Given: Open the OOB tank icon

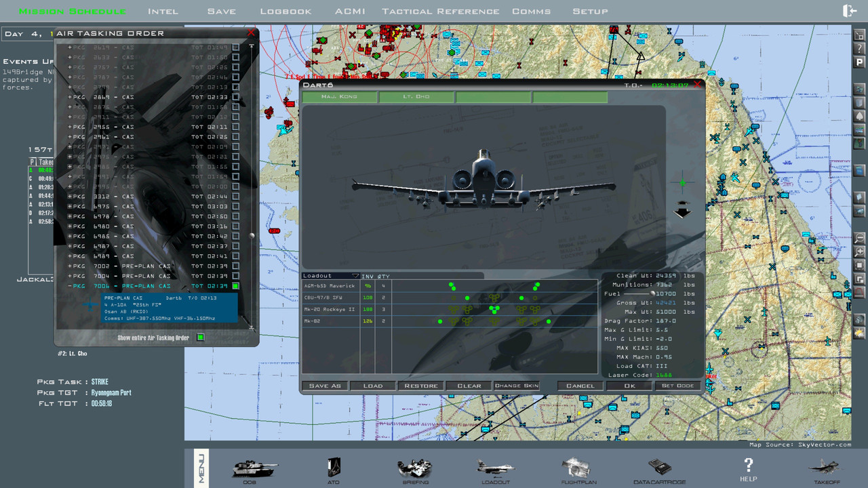Looking at the screenshot, I should 254,467.
